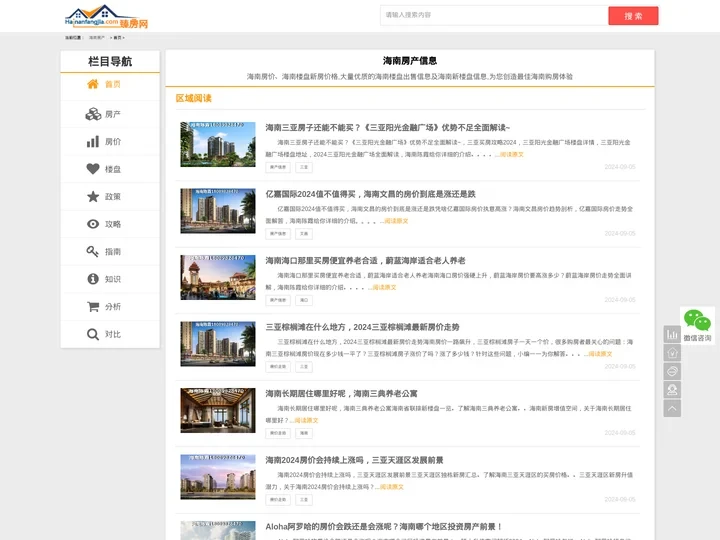Click the 指南 key icon
720x540 pixels.
[x=93, y=252]
